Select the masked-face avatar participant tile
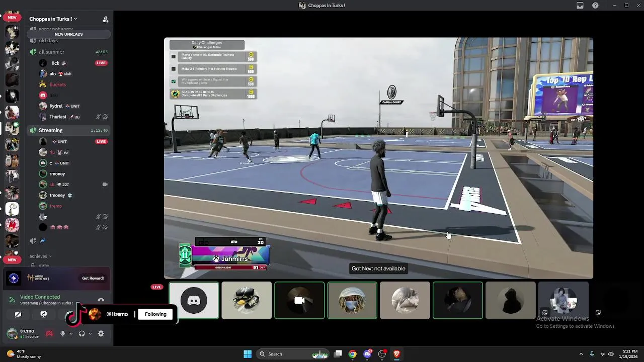644x362 pixels. click(x=352, y=301)
